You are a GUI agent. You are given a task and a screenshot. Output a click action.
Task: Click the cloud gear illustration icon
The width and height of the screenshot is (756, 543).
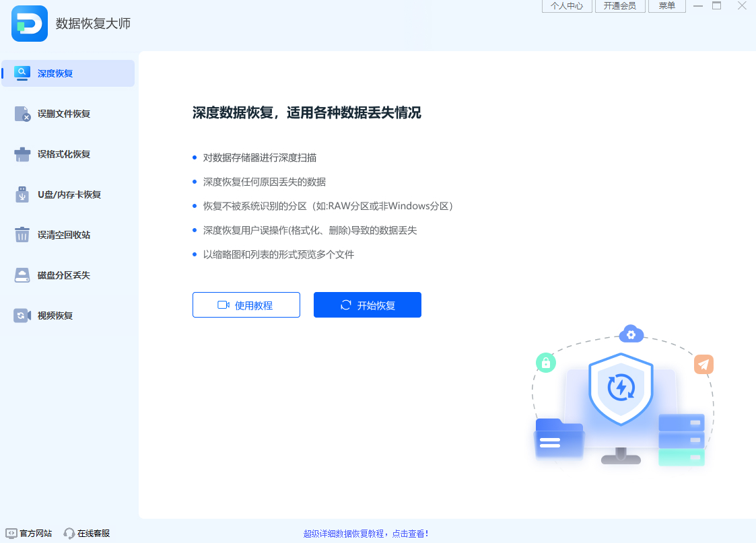631,334
